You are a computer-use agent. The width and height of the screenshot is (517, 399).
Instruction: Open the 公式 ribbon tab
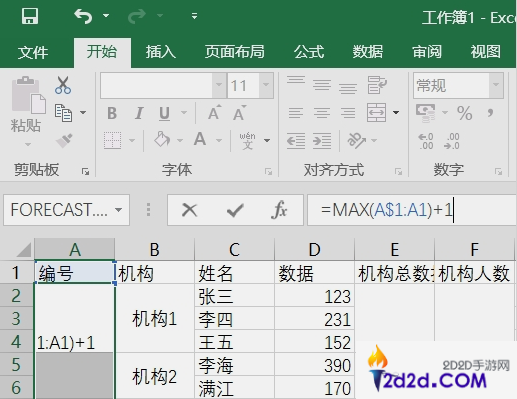(x=309, y=52)
